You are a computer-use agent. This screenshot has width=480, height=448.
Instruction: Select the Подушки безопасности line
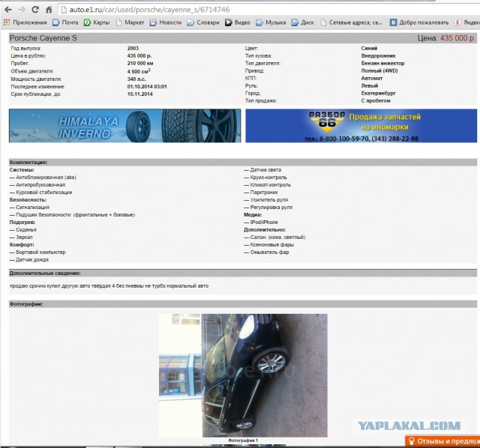(72, 215)
